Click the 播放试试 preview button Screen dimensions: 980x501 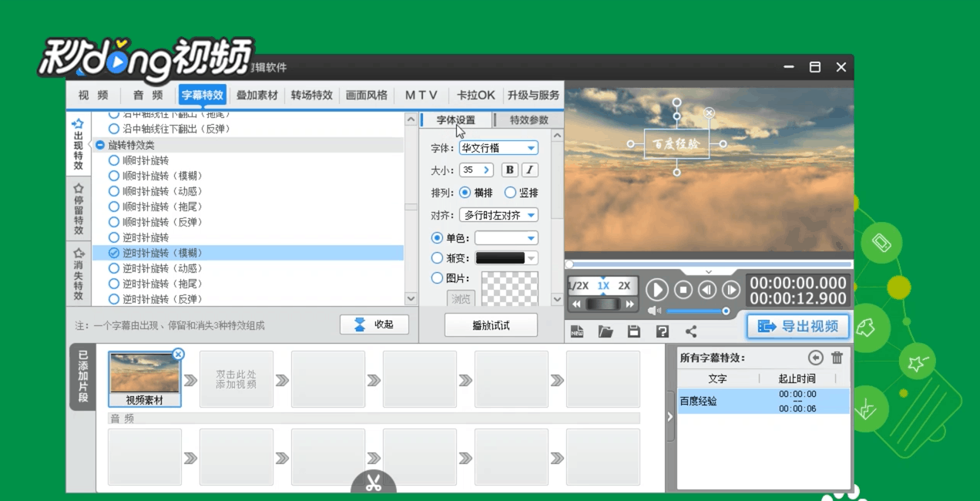pos(491,325)
